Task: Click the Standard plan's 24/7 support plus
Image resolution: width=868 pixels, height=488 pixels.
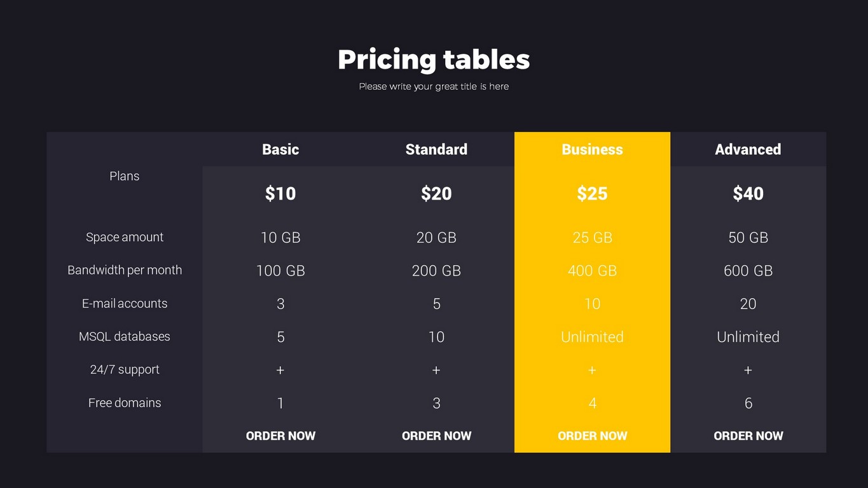Action: pos(436,370)
